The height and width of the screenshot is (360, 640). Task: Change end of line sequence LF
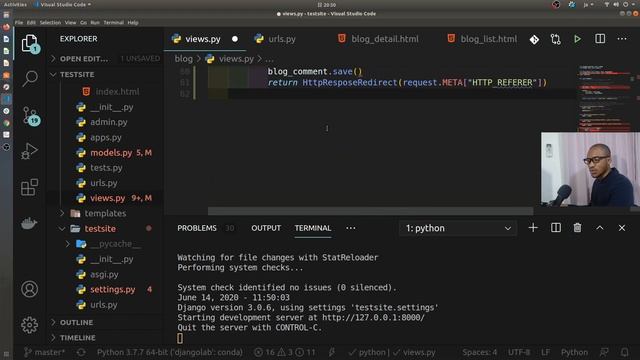(x=545, y=352)
